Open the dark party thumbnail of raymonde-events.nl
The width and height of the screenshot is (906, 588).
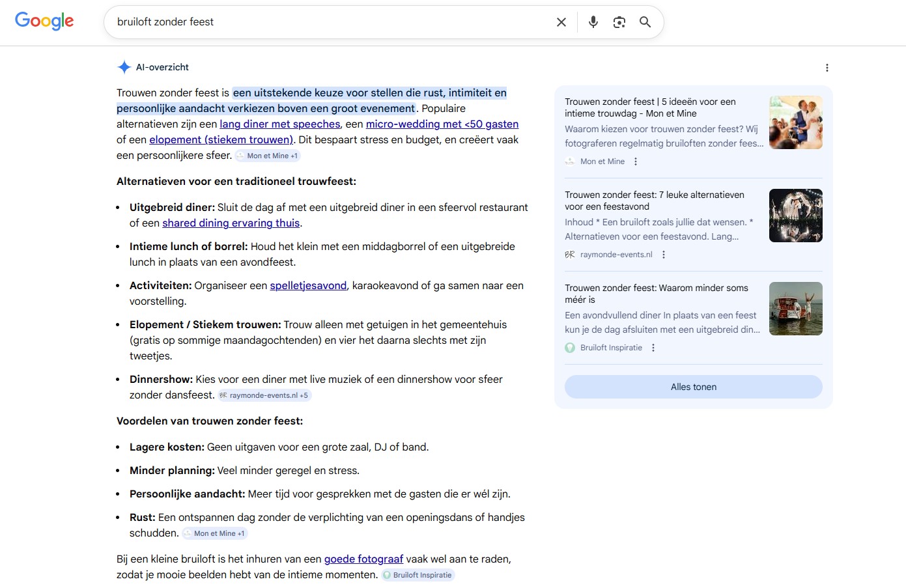click(796, 216)
